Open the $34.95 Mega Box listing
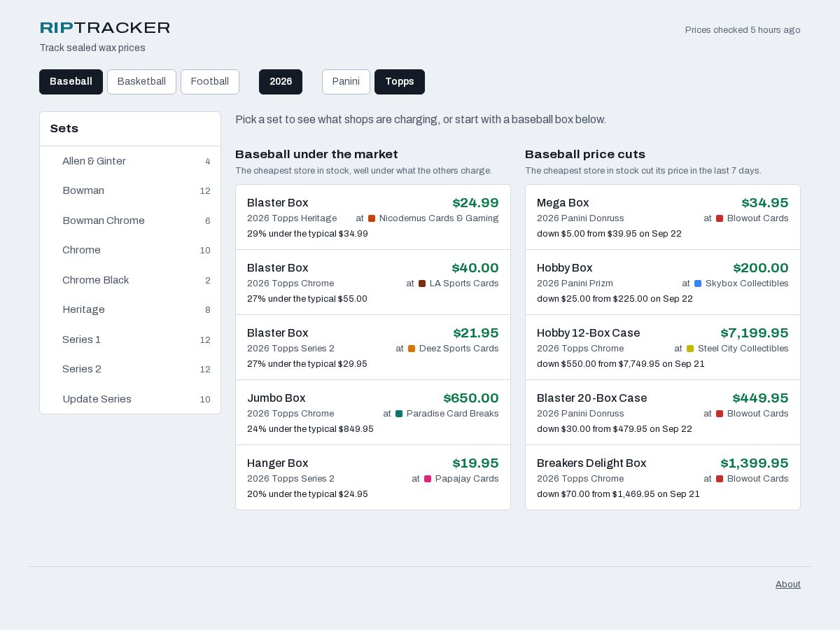Viewport: 840px width, 630px height. tap(663, 217)
